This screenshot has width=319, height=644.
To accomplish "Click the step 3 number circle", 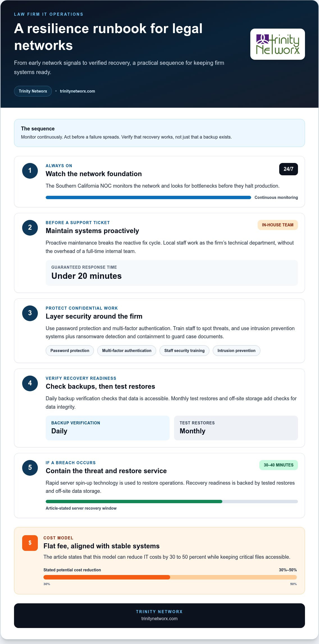I will point(30,313).
